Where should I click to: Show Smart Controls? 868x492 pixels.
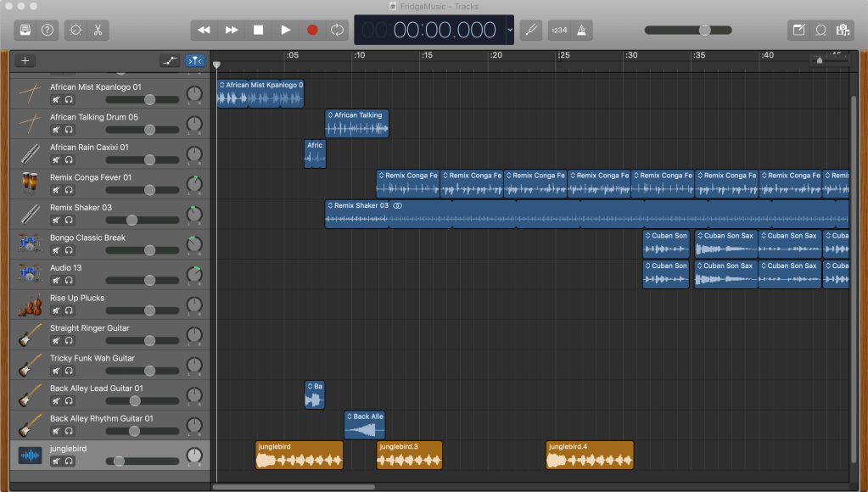click(x=76, y=30)
